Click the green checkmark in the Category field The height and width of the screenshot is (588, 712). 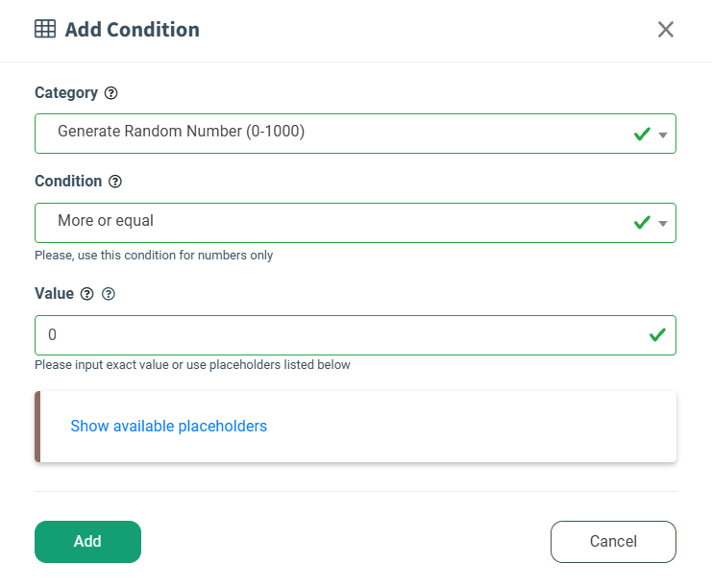point(642,135)
